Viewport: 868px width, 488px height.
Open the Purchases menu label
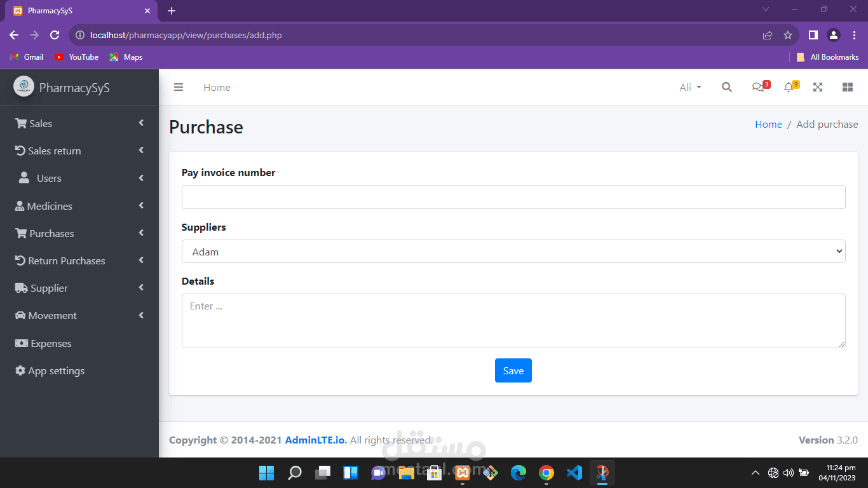(51, 233)
